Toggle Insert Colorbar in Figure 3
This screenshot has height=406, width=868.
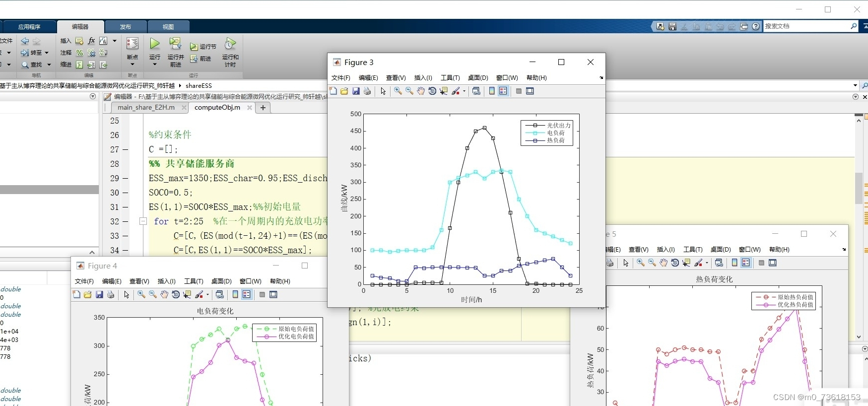coord(492,91)
